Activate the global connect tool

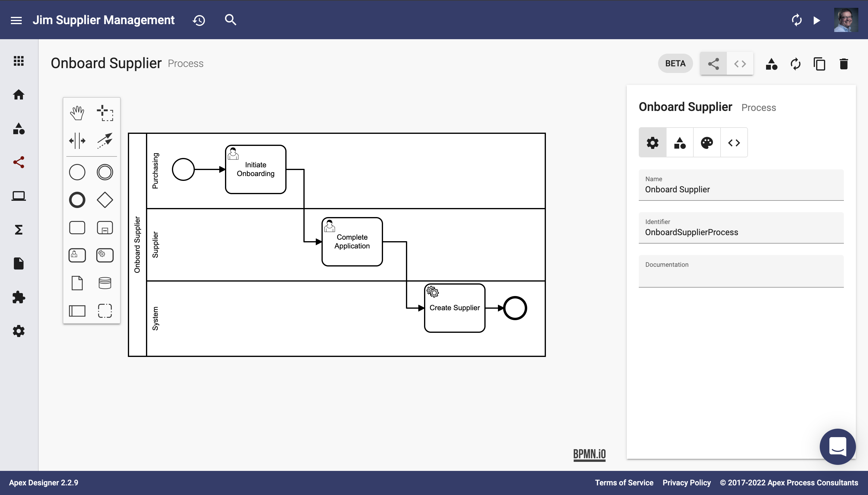(x=105, y=141)
